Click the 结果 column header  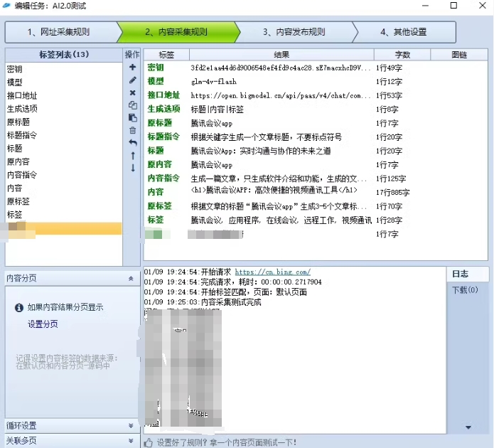coord(281,55)
